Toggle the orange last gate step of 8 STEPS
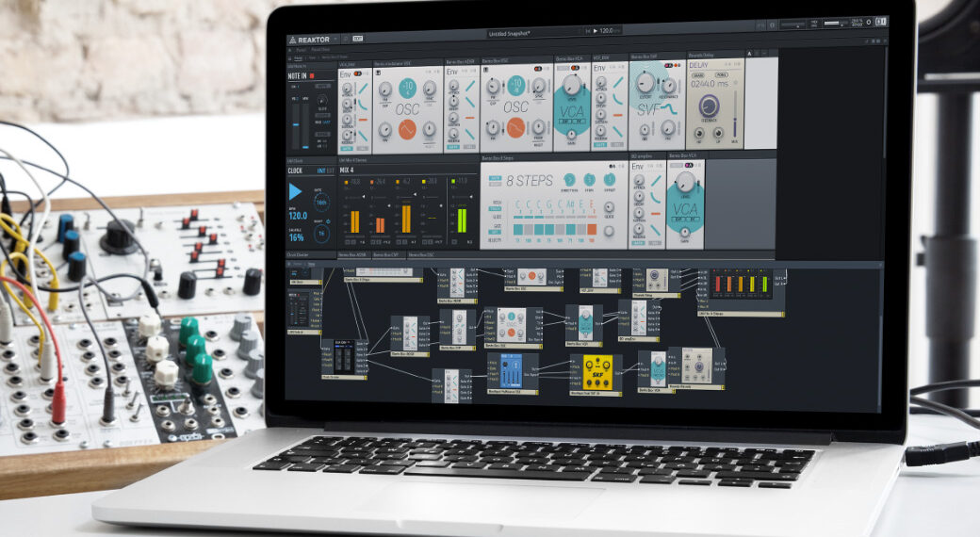The height and width of the screenshot is (537, 980). (591, 229)
